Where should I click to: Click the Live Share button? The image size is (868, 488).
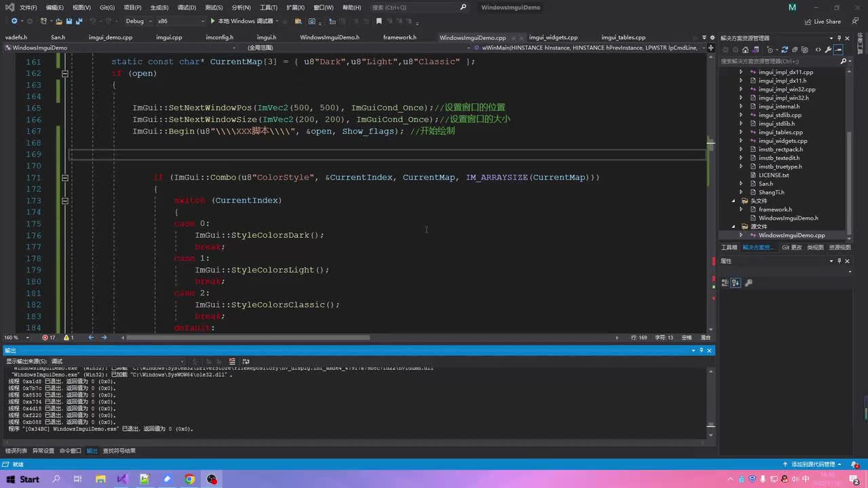(823, 21)
